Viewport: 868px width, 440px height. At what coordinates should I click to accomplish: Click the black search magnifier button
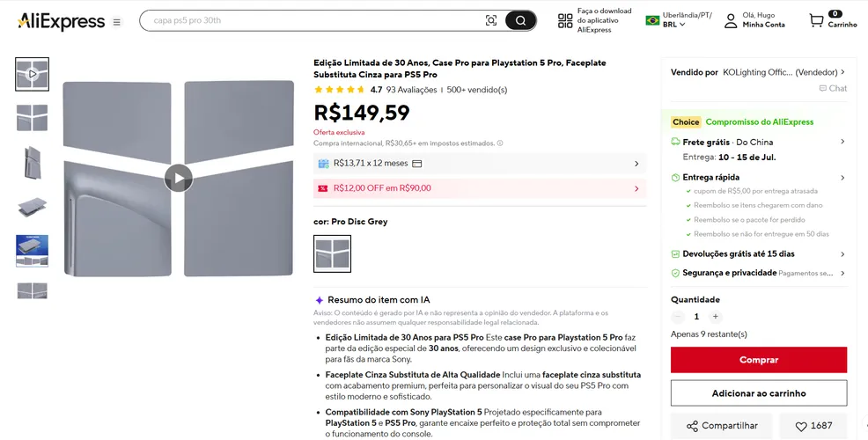tap(520, 20)
